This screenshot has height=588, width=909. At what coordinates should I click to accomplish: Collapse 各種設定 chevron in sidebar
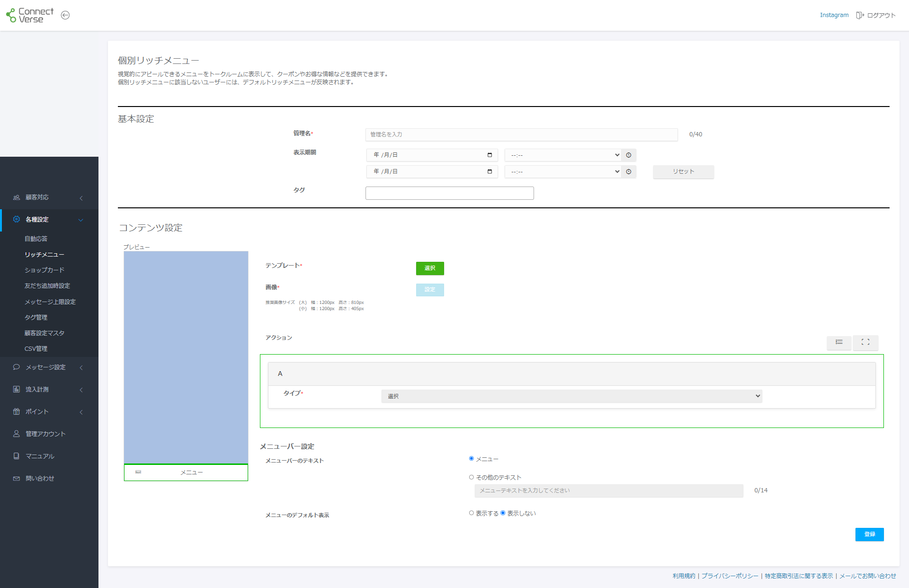[81, 220]
